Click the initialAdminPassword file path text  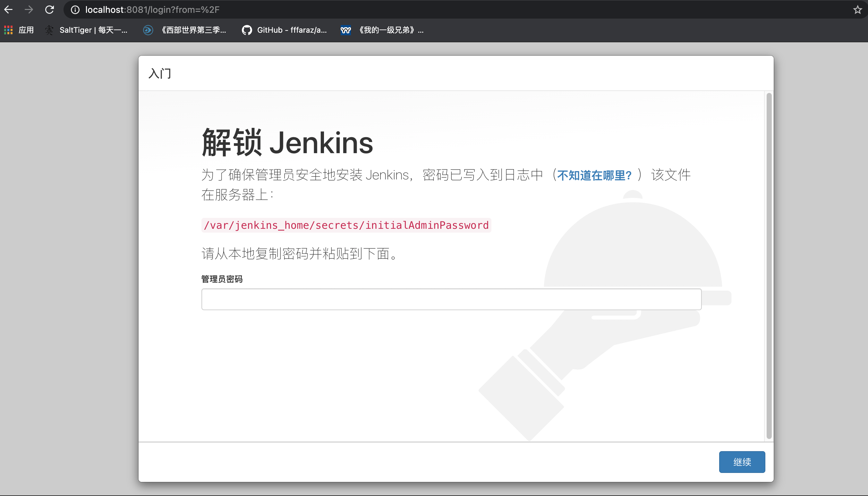[x=346, y=225]
